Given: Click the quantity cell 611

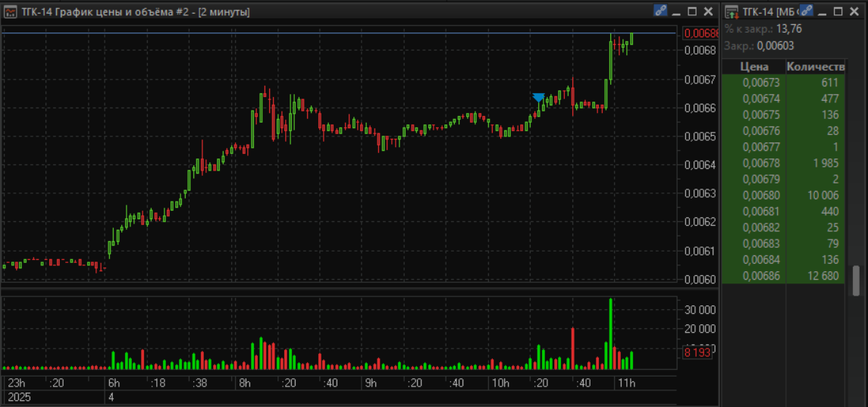Looking at the screenshot, I should (816, 83).
